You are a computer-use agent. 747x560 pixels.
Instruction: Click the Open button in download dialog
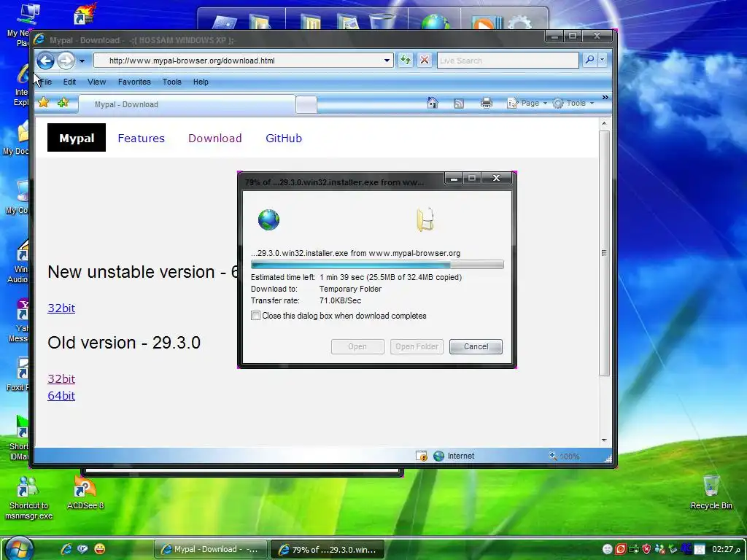tap(357, 346)
